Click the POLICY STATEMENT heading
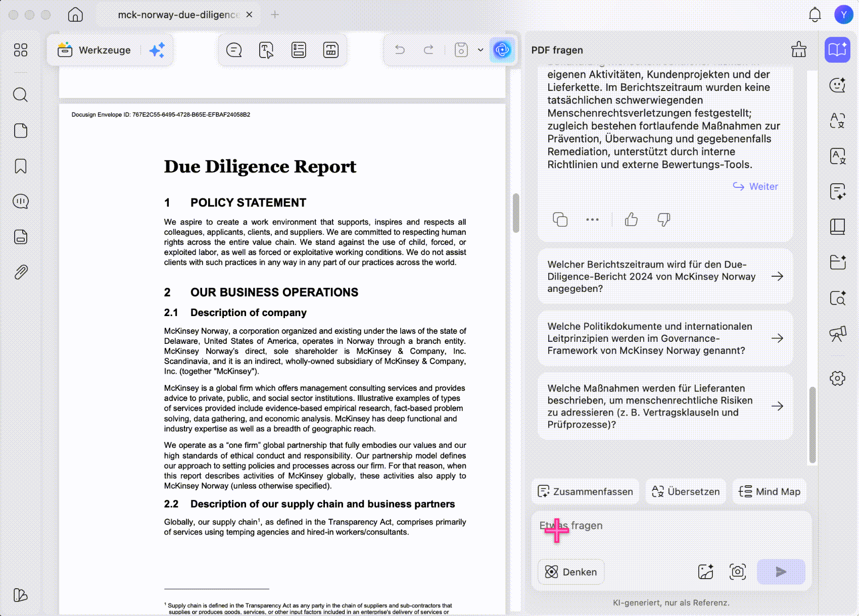Viewport: 859px width, 616px height. pyautogui.click(x=248, y=202)
